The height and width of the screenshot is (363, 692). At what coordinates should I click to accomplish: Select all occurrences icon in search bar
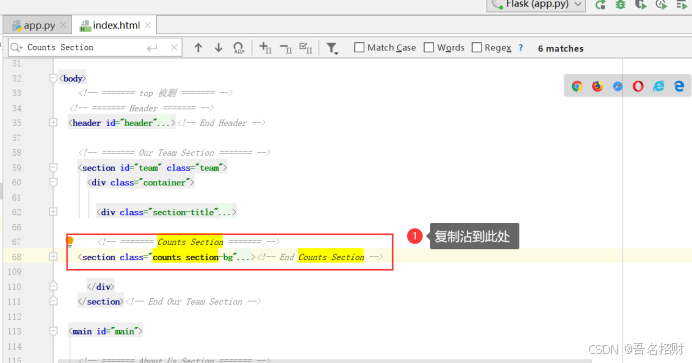pos(305,48)
